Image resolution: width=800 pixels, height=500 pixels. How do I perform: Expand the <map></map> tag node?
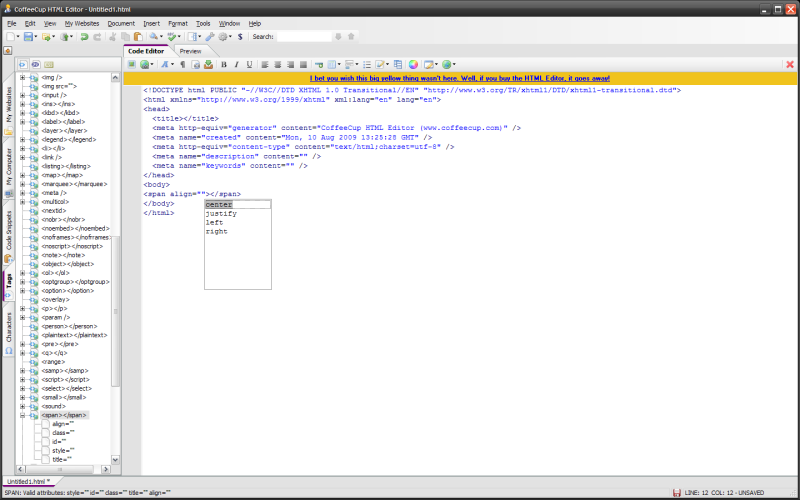[x=22, y=175]
